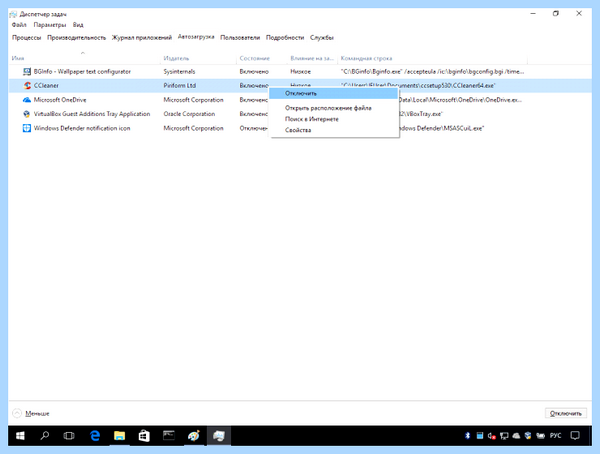The image size is (600, 454).
Task: Open the Windows Start menu
Action: click(x=20, y=436)
